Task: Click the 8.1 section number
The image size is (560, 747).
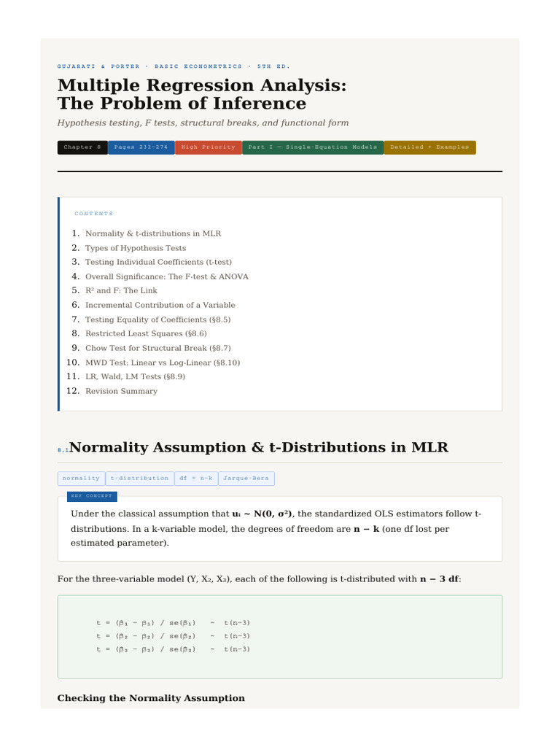Action: click(63, 450)
